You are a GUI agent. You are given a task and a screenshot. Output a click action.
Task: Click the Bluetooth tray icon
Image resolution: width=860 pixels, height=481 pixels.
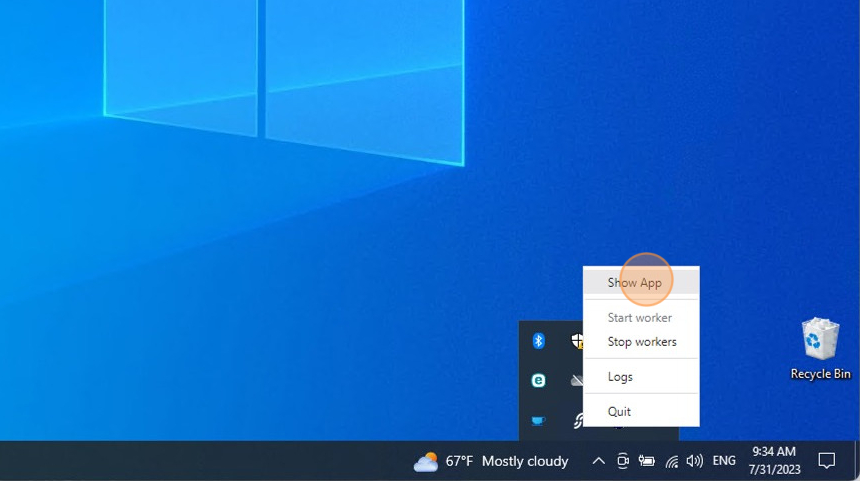click(x=538, y=341)
